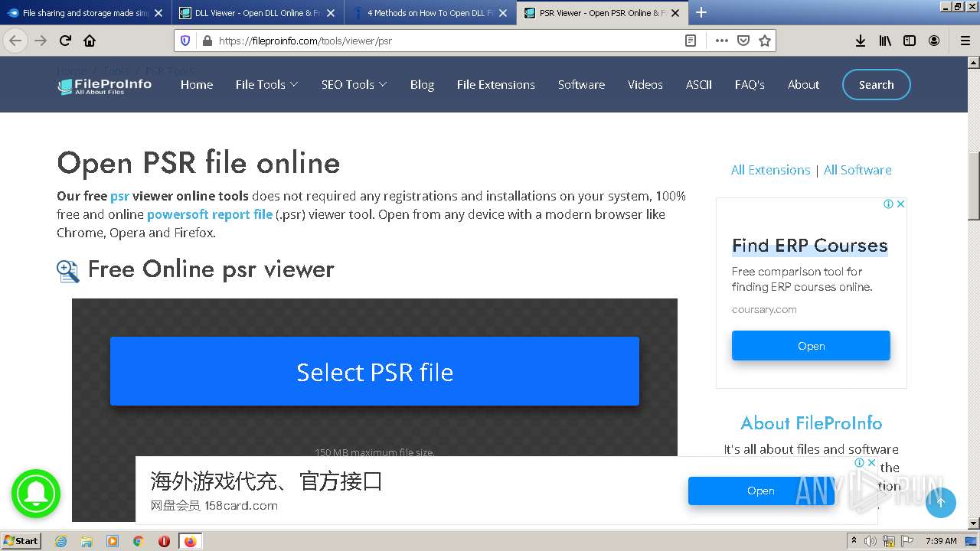Image resolution: width=980 pixels, height=551 pixels.
Task: Open the All Software link
Action: click(857, 170)
